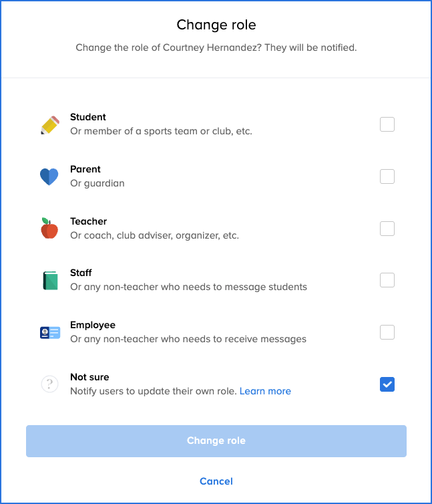Check the Parent role checkbox
Screen dimensions: 432x504
pos(387,176)
